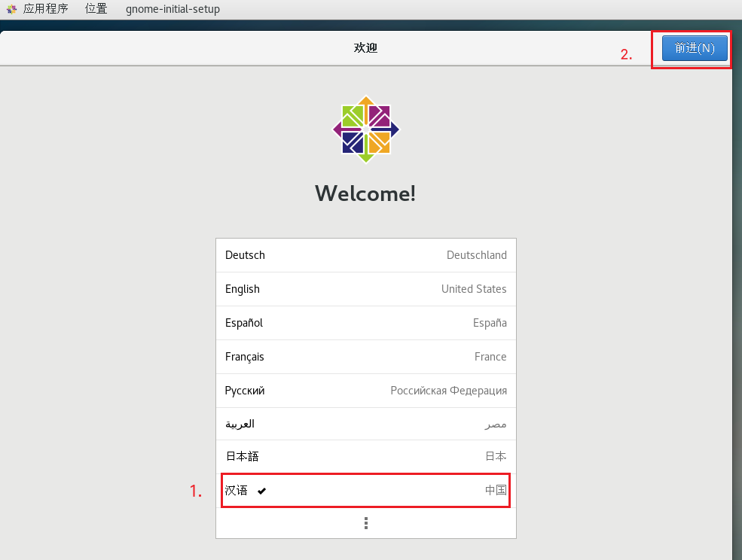Select 日本語 language row
This screenshot has height=560, width=742.
coord(366,456)
